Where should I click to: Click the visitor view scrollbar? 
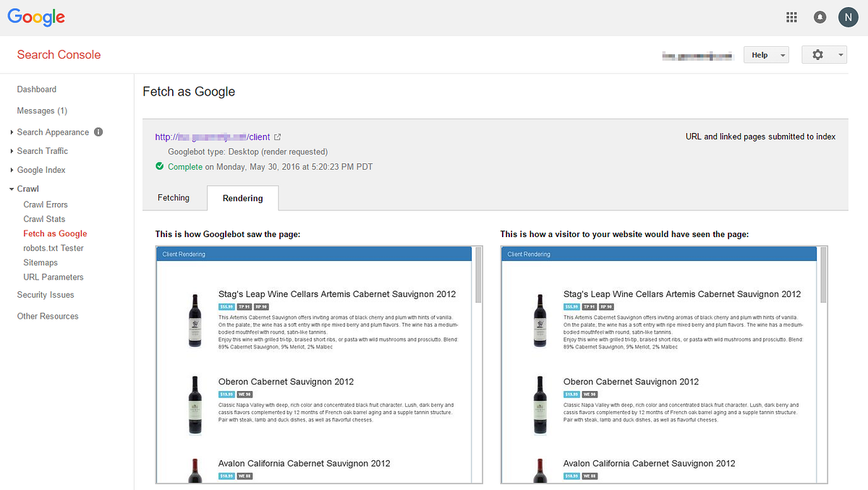(x=824, y=275)
